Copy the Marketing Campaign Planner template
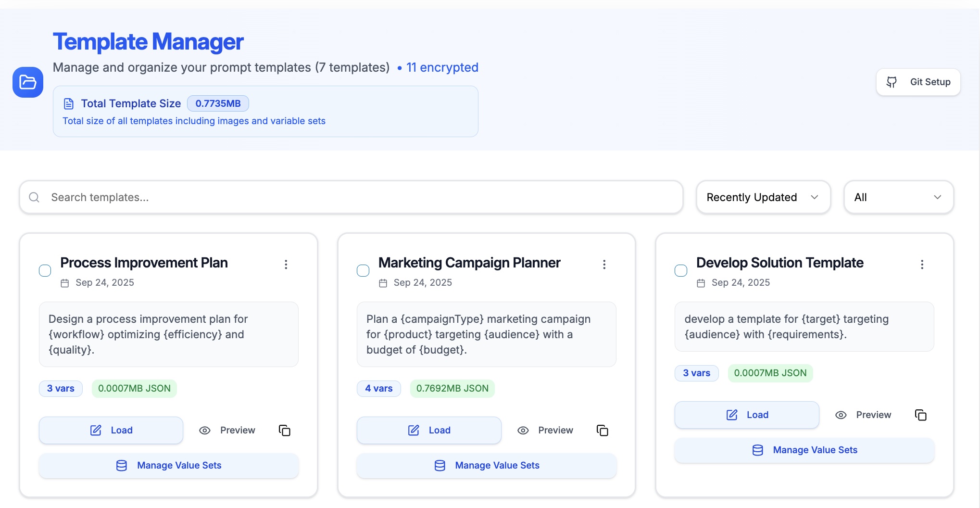This screenshot has height=508, width=980. (x=603, y=431)
